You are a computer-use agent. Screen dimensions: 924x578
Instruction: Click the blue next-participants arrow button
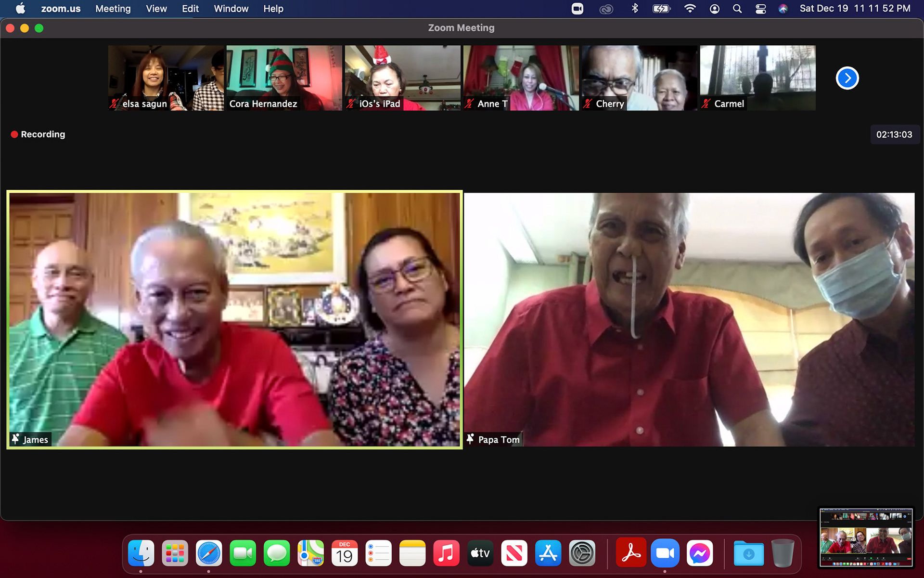(847, 78)
